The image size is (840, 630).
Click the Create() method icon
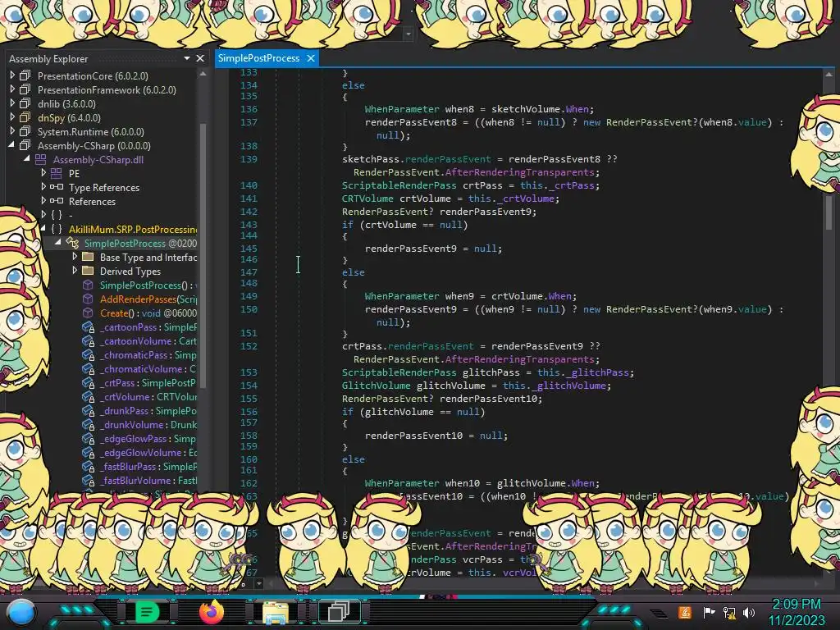pyautogui.click(x=88, y=313)
